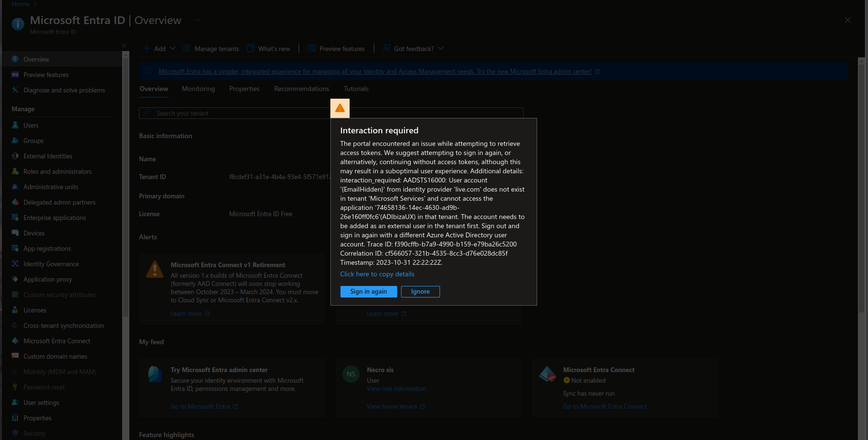Screen dimensions: 868x440
Task: Close the Entra ID blade
Action: click(x=848, y=20)
